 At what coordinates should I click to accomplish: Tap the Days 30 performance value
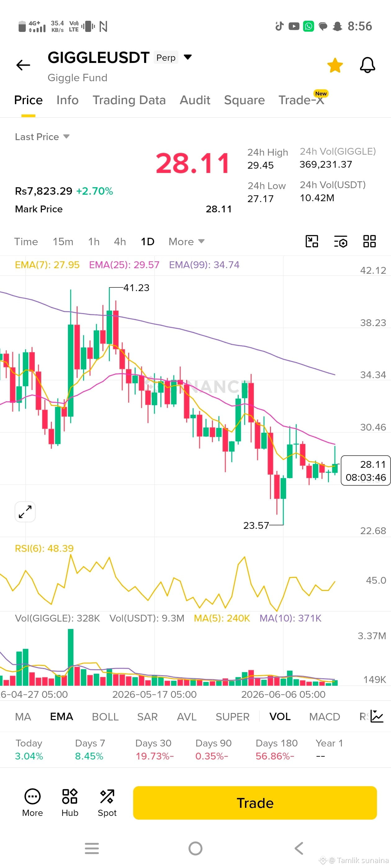point(154,756)
